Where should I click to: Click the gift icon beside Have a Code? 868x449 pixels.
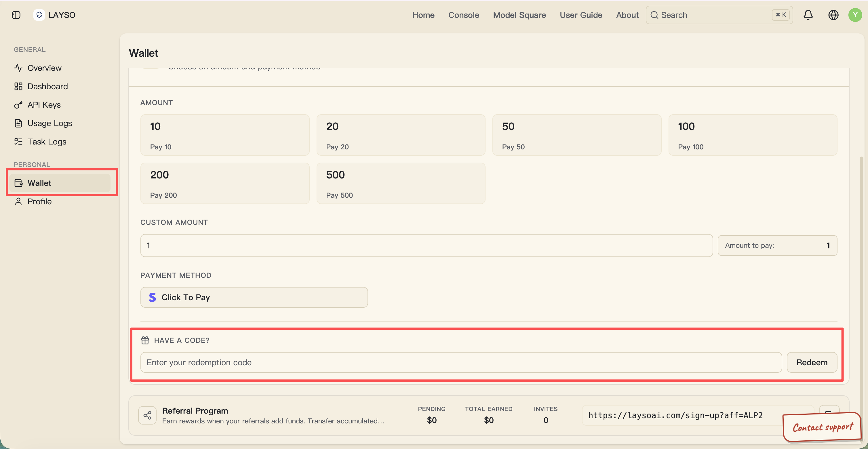pos(145,340)
